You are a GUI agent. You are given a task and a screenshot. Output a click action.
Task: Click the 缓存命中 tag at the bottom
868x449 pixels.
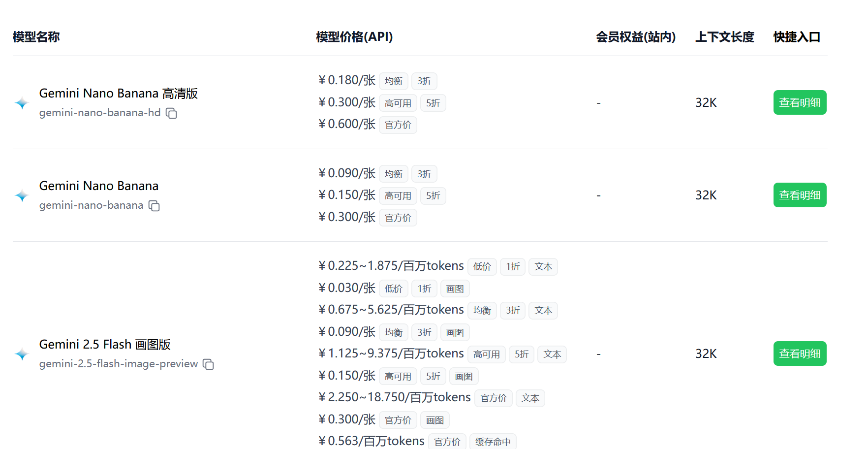(x=493, y=442)
